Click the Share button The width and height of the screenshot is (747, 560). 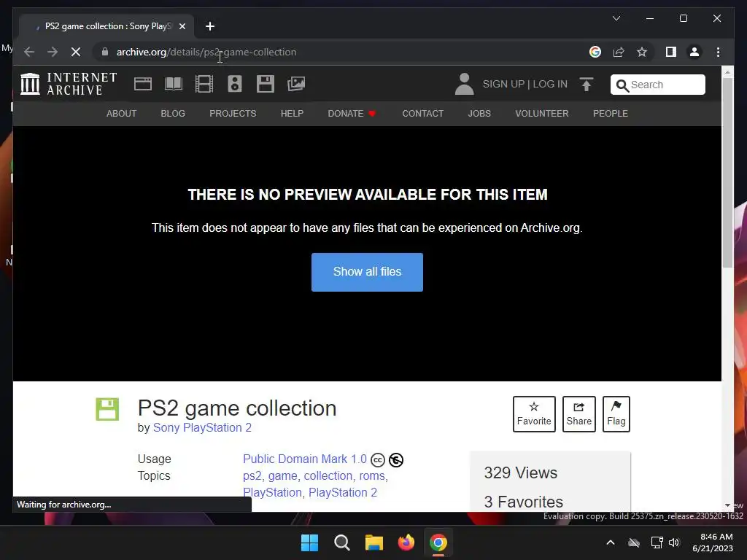tap(578, 414)
